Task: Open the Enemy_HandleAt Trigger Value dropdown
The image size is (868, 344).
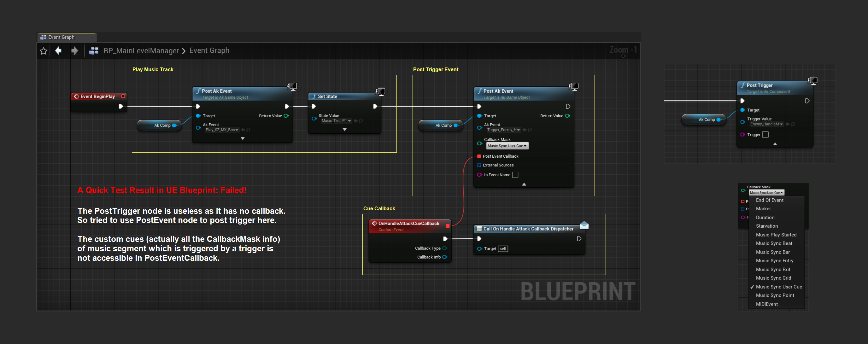Action: click(x=766, y=124)
